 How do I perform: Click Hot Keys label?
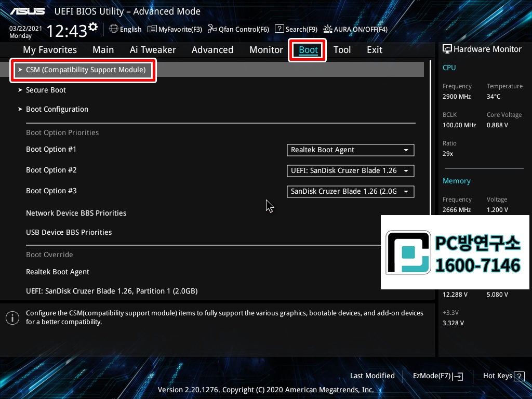(497, 376)
